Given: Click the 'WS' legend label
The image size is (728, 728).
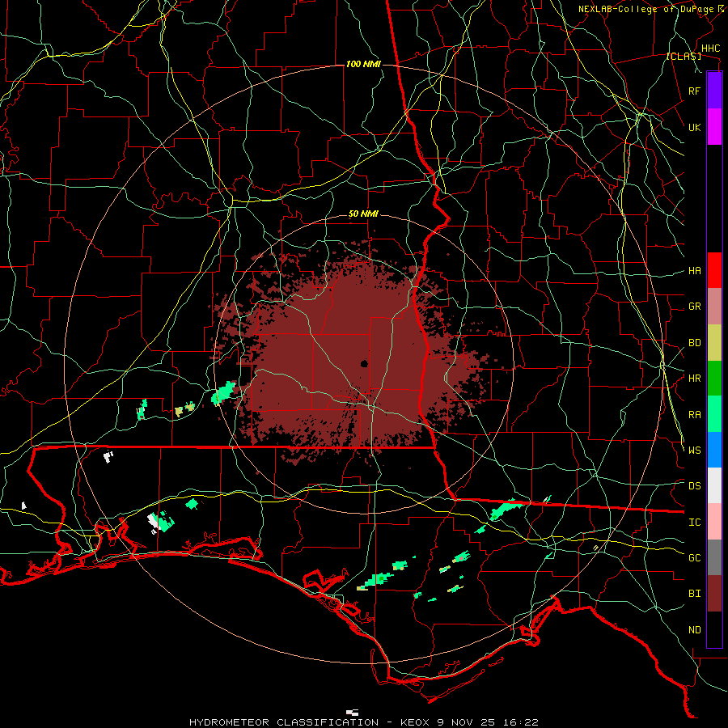Looking at the screenshot, I should [694, 451].
